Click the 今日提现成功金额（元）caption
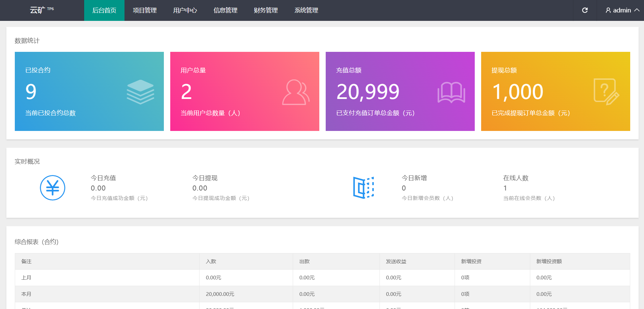The width and height of the screenshot is (644, 309). point(221,198)
